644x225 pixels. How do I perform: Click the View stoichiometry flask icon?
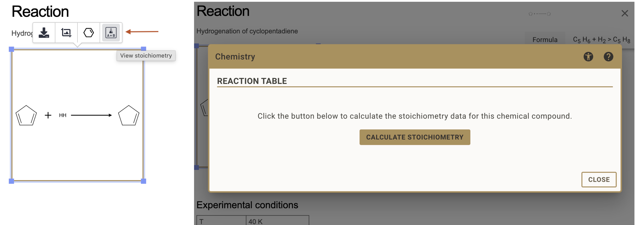pyautogui.click(x=111, y=33)
